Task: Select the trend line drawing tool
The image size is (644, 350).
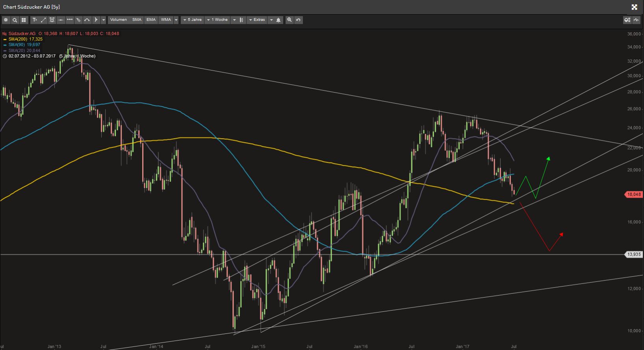Action: point(43,20)
